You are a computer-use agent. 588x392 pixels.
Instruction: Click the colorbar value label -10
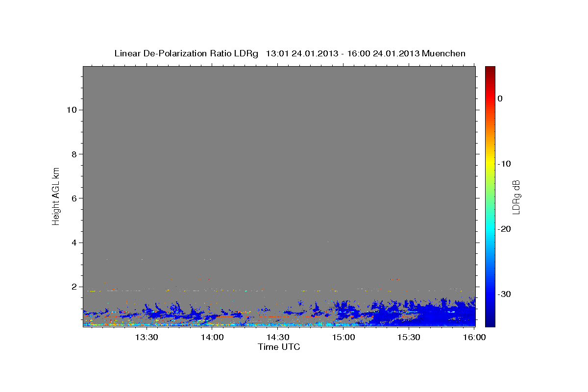(x=504, y=164)
